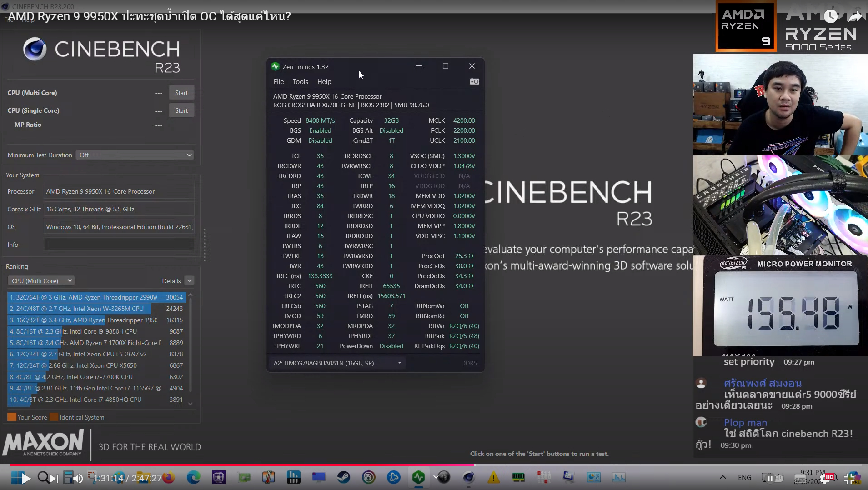The image size is (868, 490).
Task: Click the Info input field in Cinebench
Action: click(119, 245)
